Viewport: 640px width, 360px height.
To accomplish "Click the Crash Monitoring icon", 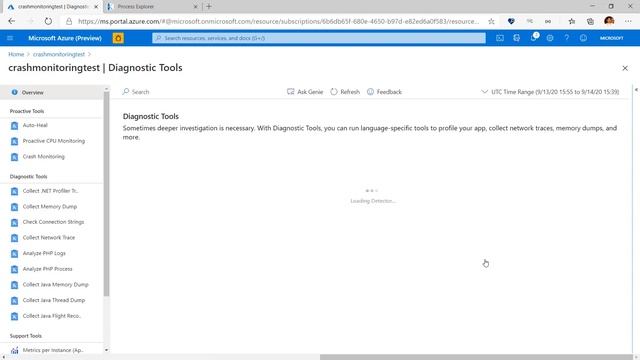I will coord(14,157).
